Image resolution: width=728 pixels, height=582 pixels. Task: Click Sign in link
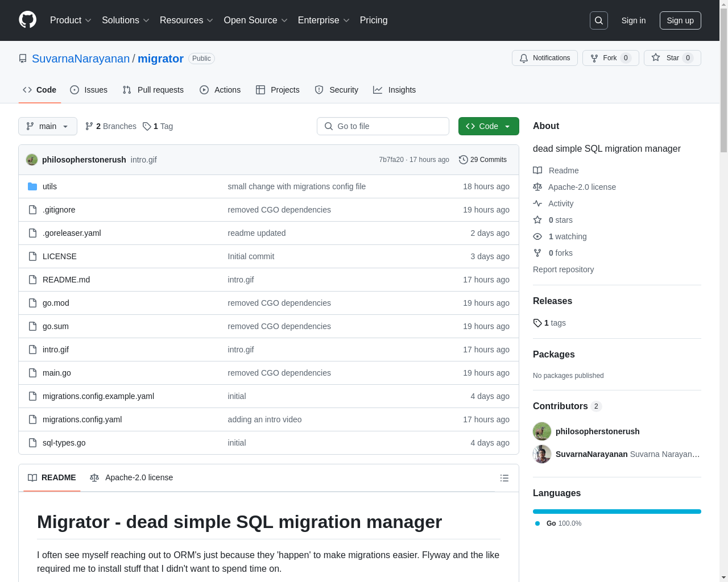(634, 20)
